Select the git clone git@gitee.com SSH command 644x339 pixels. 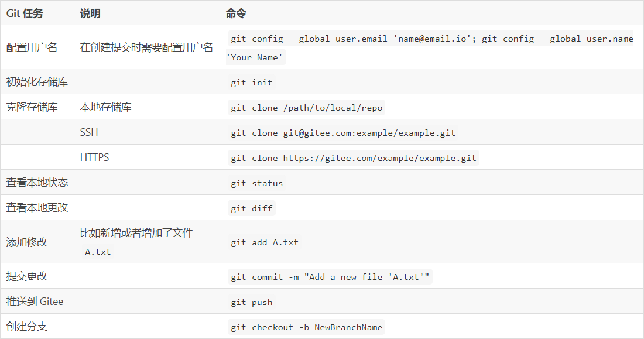[342, 133]
